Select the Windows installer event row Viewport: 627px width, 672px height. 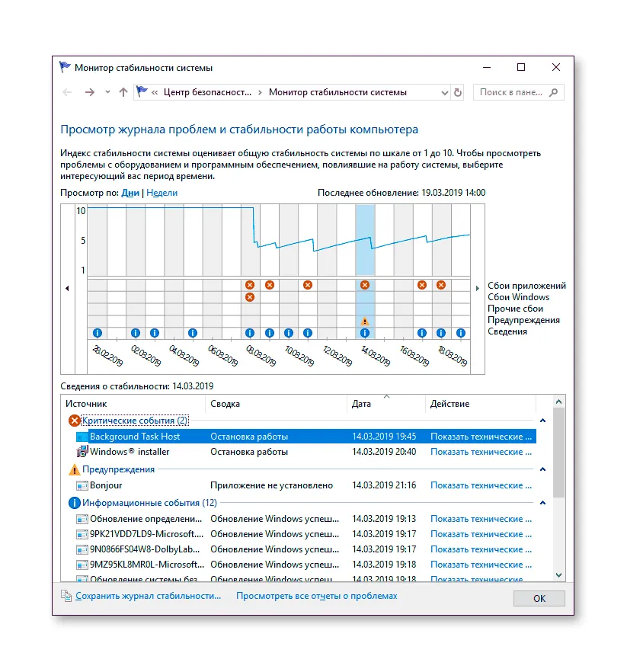coord(130,452)
